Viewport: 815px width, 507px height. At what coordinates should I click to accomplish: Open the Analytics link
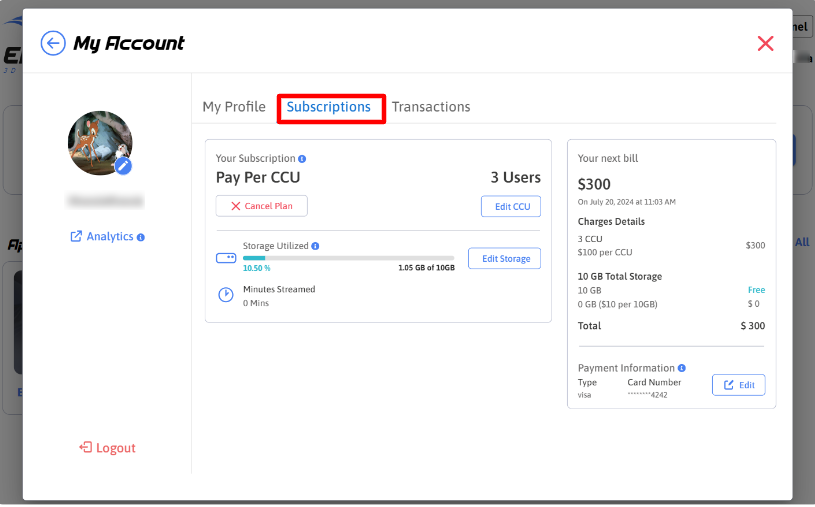(107, 237)
